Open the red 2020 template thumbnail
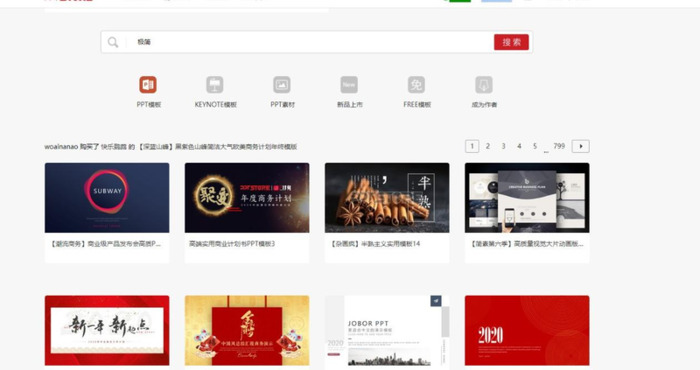Image resolution: width=700 pixels, height=370 pixels. tap(527, 330)
